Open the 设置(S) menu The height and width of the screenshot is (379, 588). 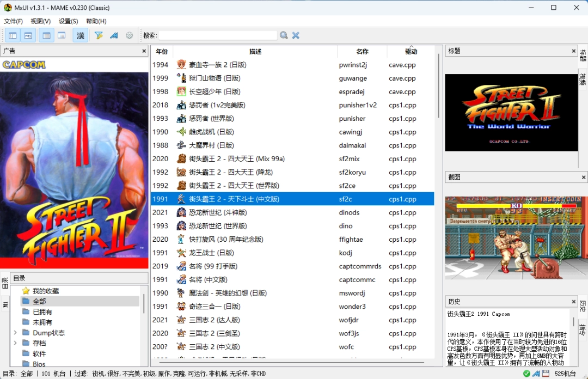point(68,21)
